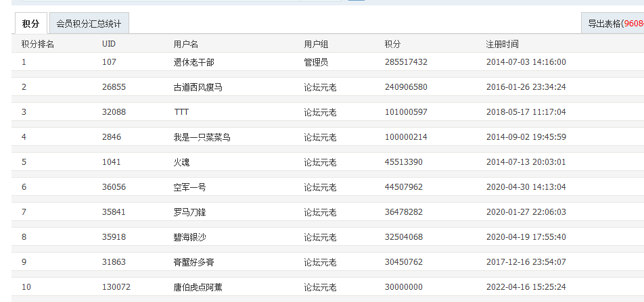Click the 导出表格 export button
This screenshot has height=302, width=644.
pyautogui.click(x=613, y=24)
